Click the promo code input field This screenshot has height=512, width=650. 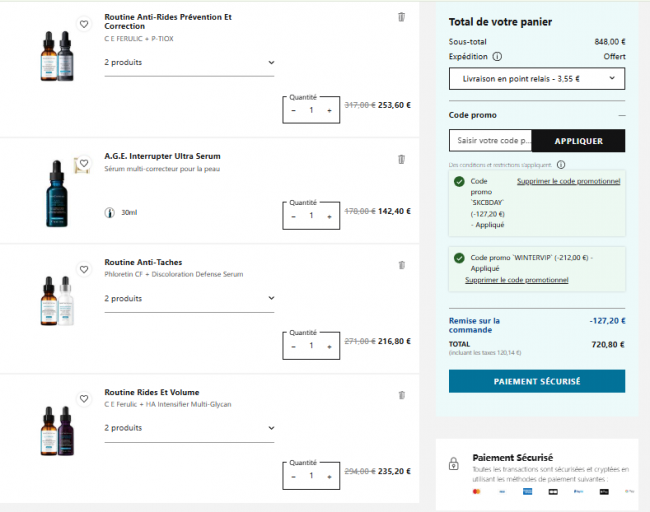point(490,141)
